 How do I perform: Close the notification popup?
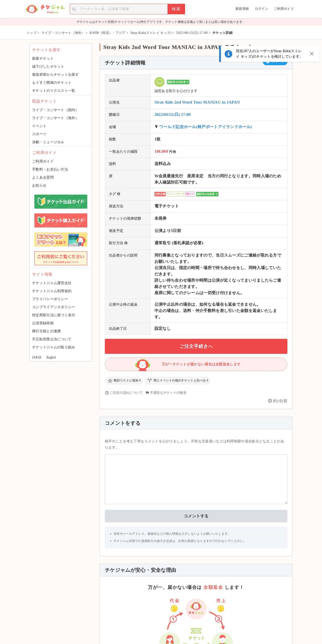(311, 54)
